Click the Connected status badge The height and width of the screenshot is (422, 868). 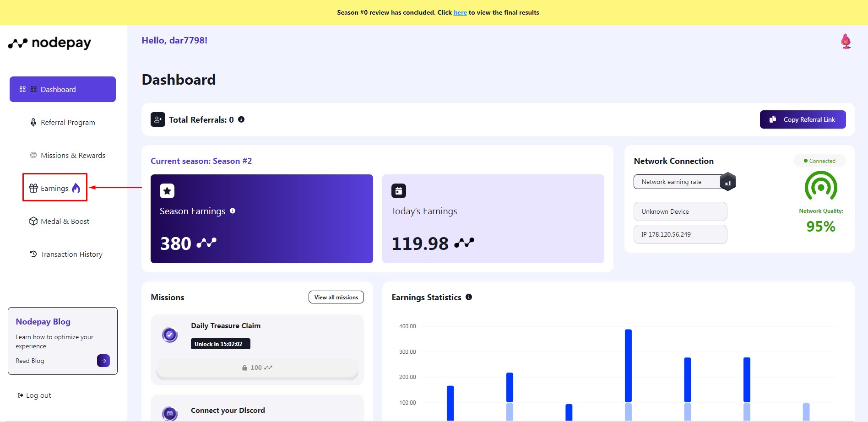click(x=819, y=161)
